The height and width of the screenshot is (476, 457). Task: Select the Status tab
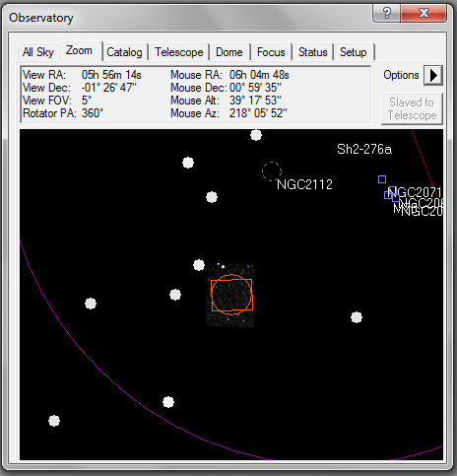click(x=312, y=52)
